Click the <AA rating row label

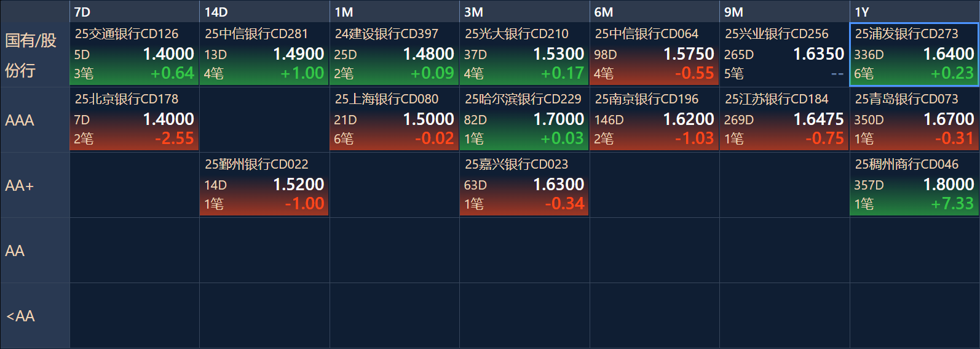point(35,316)
